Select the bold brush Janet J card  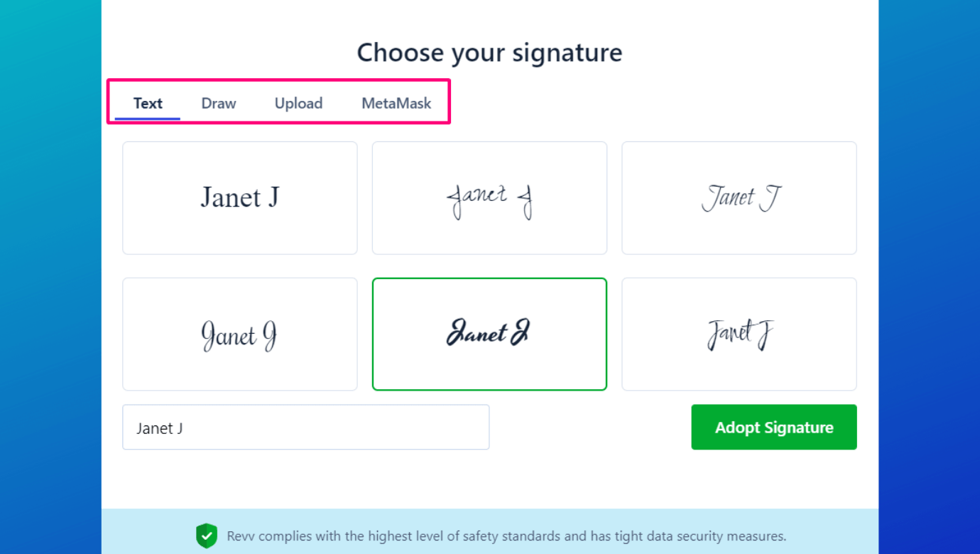pos(489,334)
